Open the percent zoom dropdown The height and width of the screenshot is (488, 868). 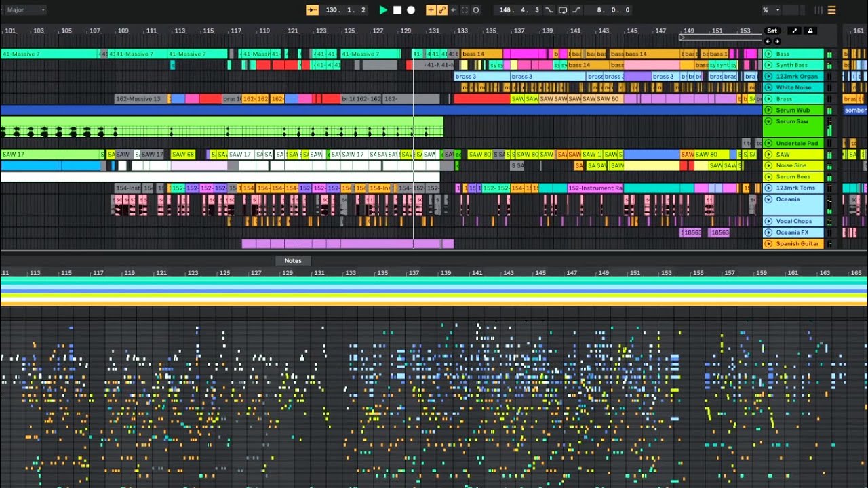click(771, 10)
